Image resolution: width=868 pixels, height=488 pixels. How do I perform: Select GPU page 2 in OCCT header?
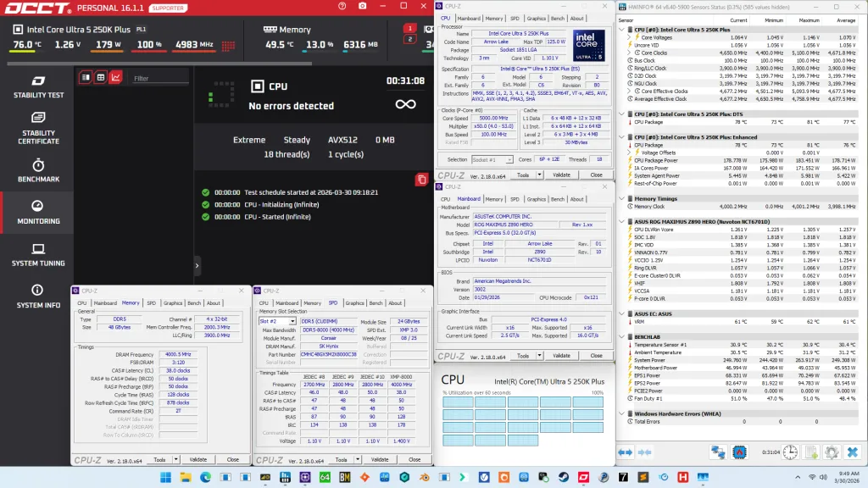(409, 39)
